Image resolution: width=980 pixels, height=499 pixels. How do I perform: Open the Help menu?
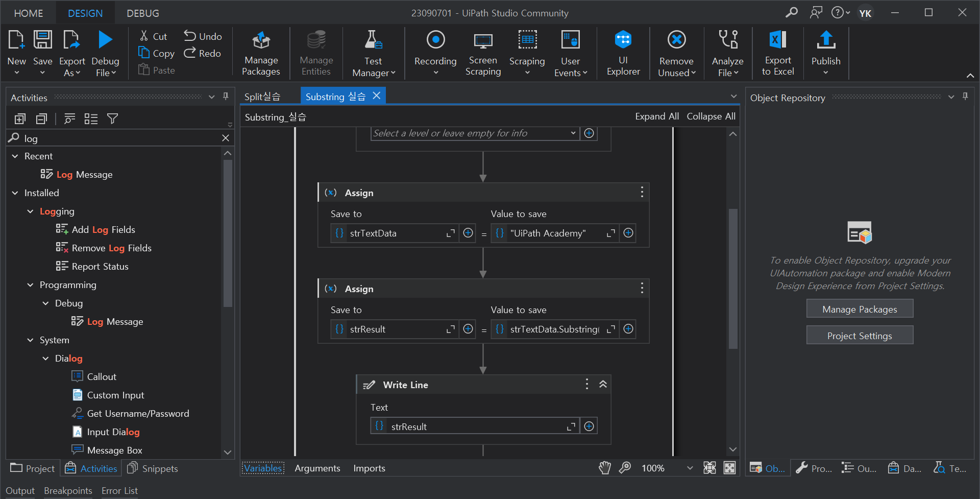tap(840, 12)
